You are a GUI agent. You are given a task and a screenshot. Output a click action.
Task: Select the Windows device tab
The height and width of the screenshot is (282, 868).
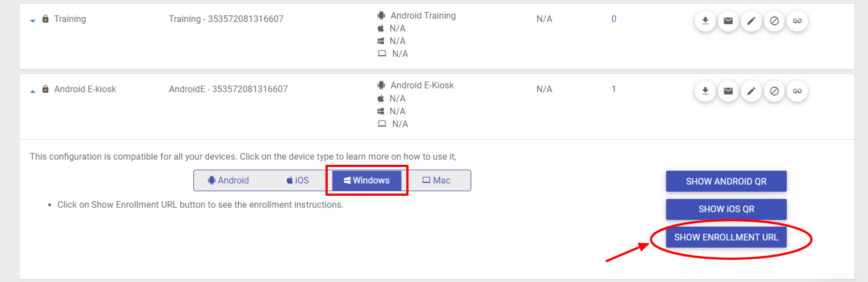pyautogui.click(x=366, y=180)
